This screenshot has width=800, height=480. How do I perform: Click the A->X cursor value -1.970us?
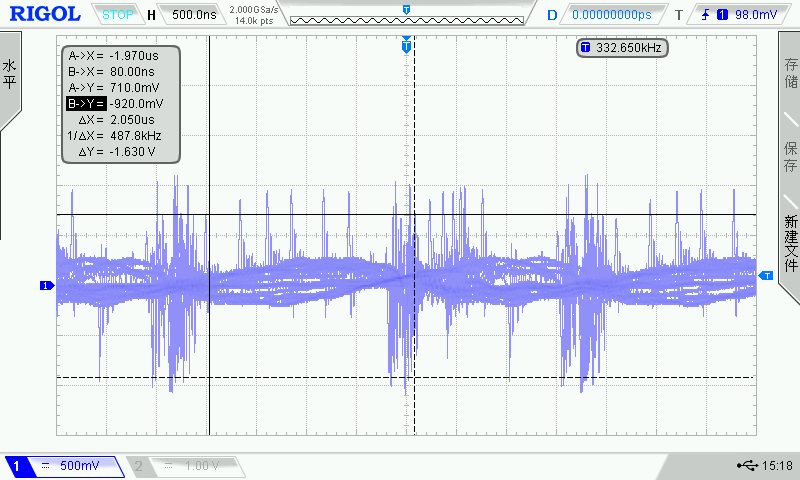click(x=134, y=56)
